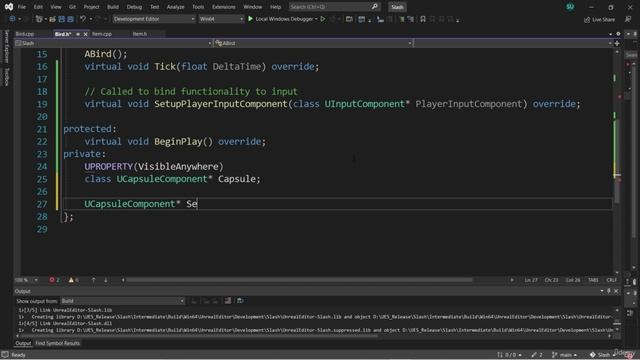Viewport: 640px width, 360px height.
Task: Click the CRLF line ending indicator
Action: 611,280
